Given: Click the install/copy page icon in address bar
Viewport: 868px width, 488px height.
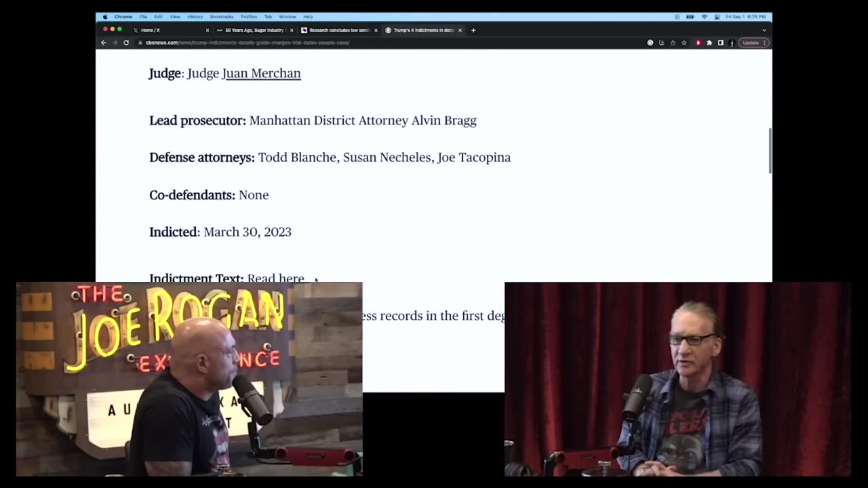Looking at the screenshot, I should tap(661, 43).
